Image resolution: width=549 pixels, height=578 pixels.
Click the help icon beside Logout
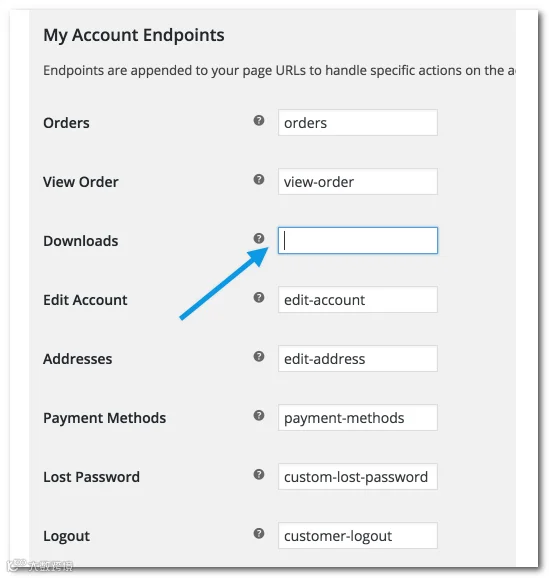click(x=259, y=533)
